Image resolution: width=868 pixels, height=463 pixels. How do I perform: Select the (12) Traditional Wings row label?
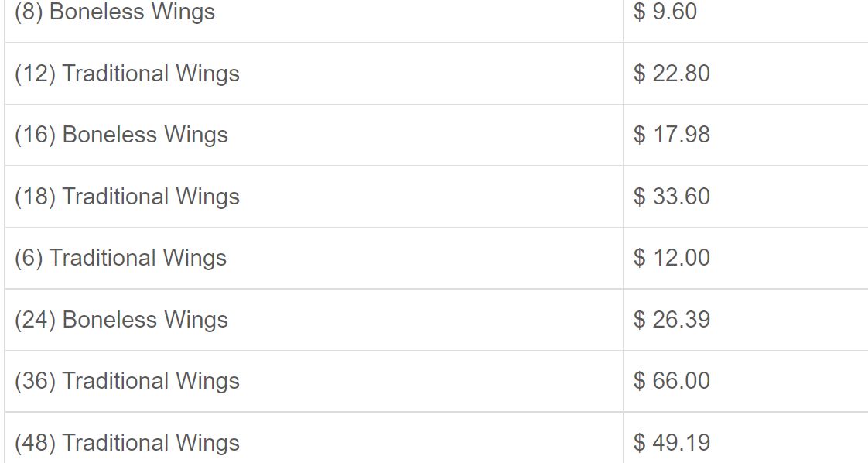[127, 74]
